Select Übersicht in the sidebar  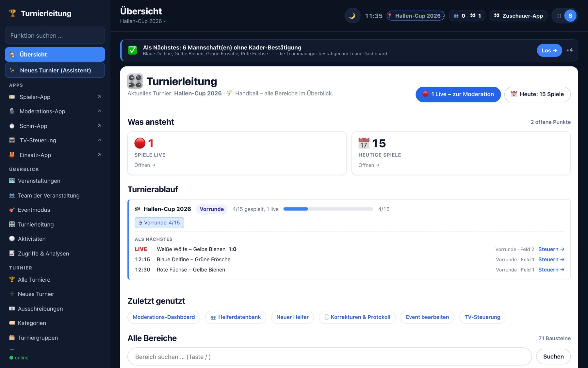coord(55,54)
